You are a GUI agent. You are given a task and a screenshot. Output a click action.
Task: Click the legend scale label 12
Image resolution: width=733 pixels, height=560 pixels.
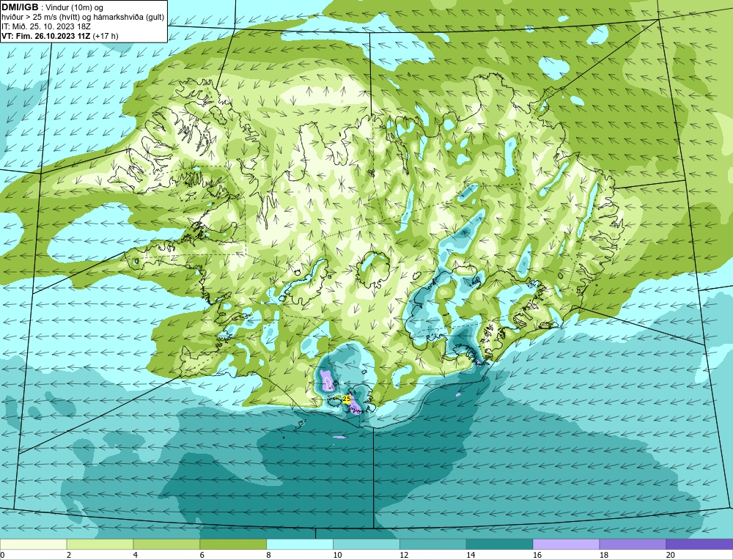click(404, 555)
